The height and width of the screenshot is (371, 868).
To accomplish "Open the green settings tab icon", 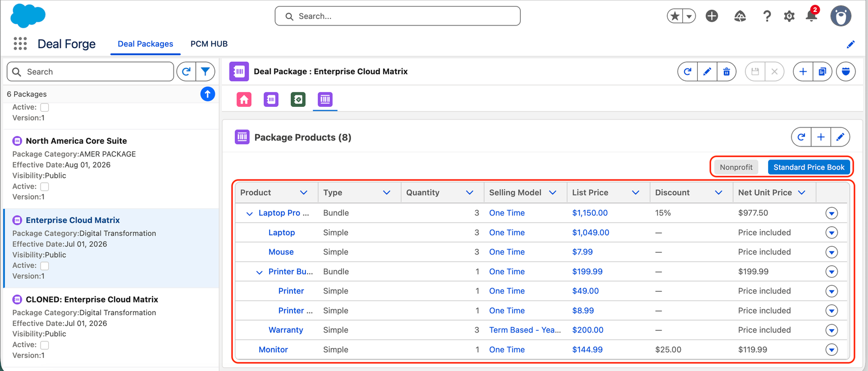I will point(298,99).
